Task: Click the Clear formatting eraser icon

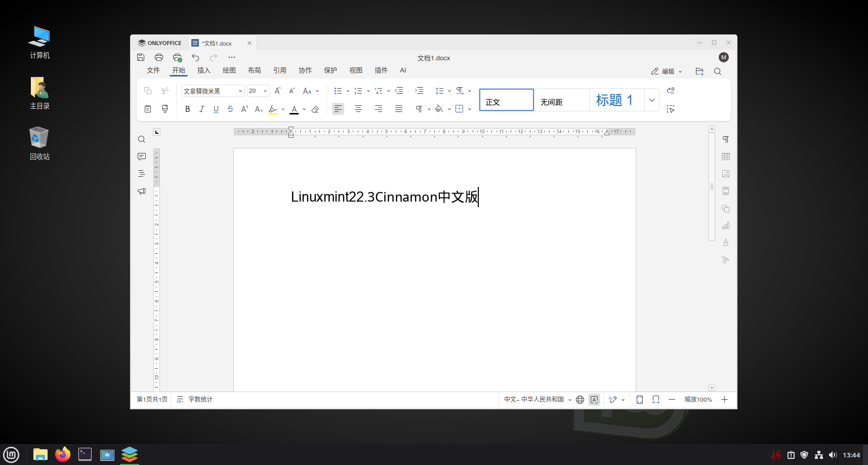Action: 315,109
